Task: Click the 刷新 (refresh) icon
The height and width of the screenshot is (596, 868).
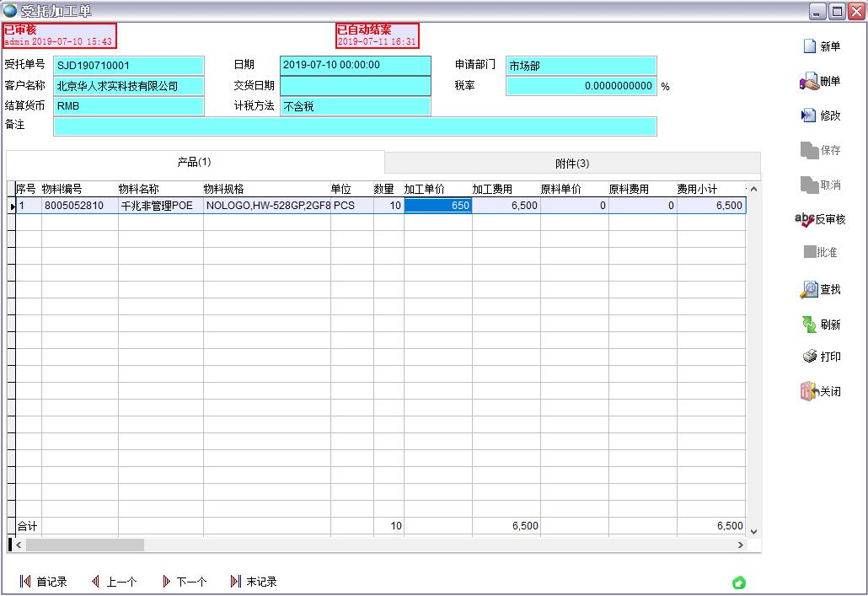Action: click(x=809, y=325)
